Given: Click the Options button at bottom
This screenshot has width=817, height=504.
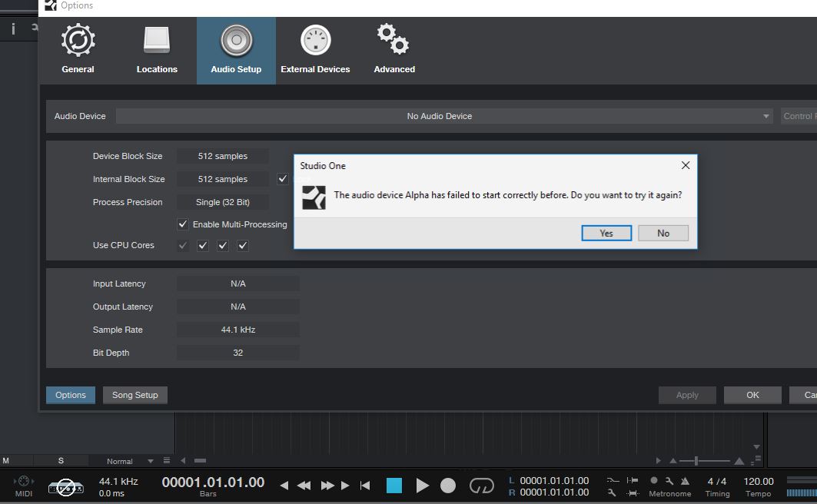Looking at the screenshot, I should pos(71,395).
